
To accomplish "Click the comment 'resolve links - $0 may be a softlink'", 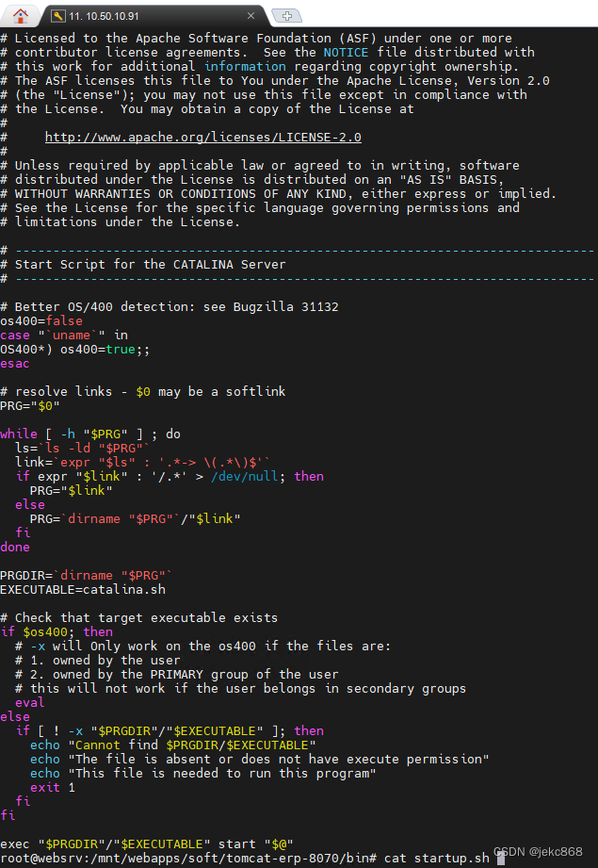I will click(143, 391).
